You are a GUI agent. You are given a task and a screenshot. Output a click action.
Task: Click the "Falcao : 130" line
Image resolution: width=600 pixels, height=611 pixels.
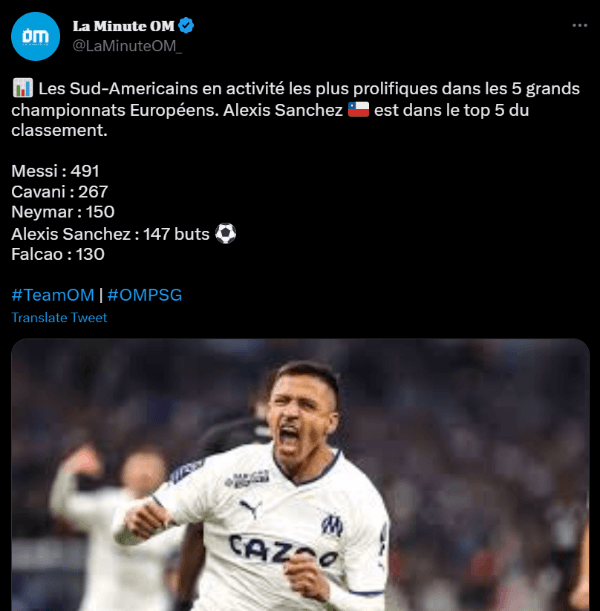tap(58, 255)
